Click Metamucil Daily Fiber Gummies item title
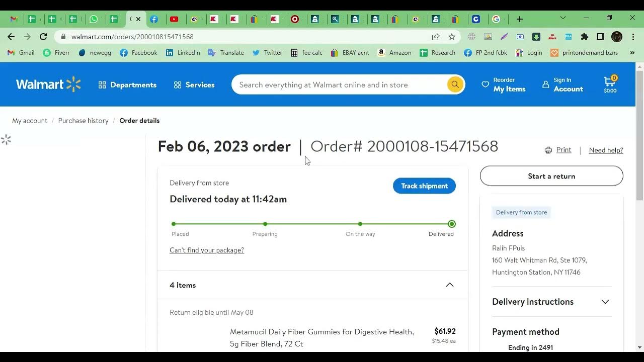This screenshot has width=644, height=362. [322, 338]
